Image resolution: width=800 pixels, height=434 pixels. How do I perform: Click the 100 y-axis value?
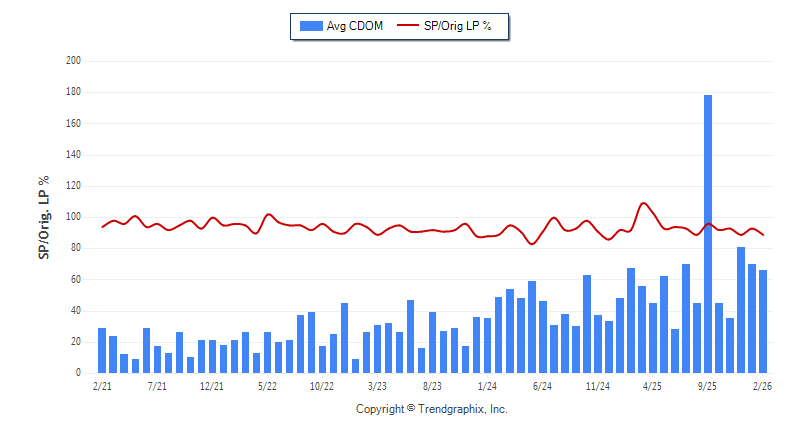tap(72, 217)
